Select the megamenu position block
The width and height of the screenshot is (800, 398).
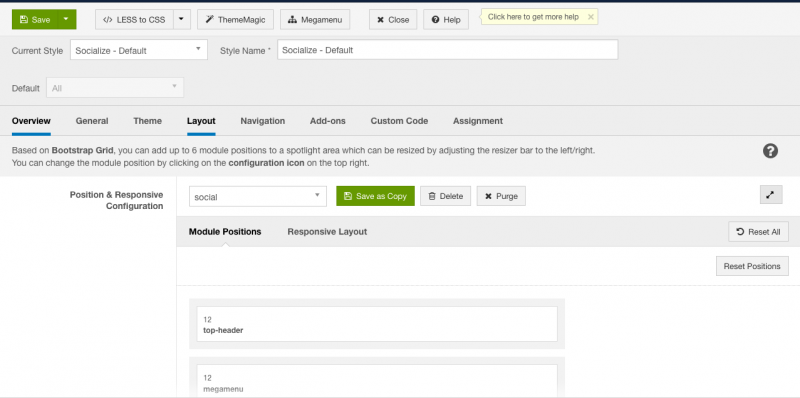[x=377, y=380]
